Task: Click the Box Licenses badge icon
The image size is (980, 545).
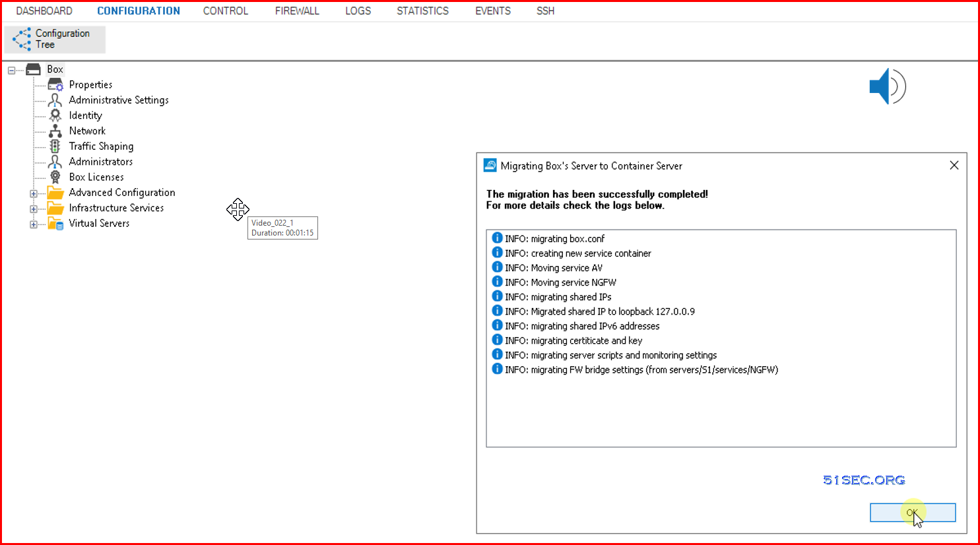Action: (55, 177)
